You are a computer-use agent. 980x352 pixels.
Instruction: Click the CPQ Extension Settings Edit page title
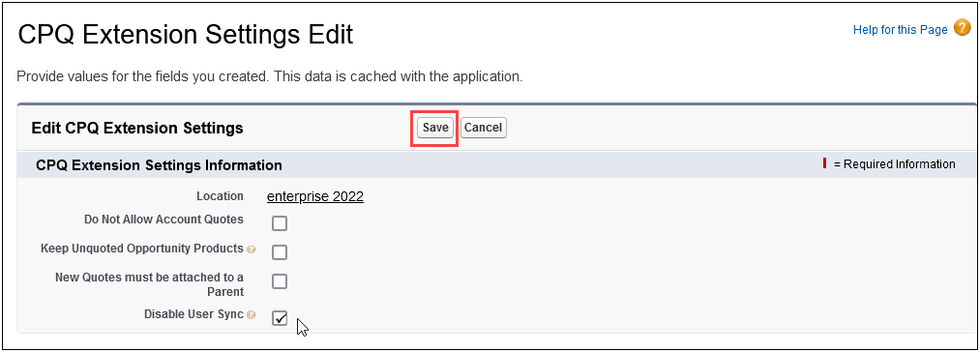(186, 35)
